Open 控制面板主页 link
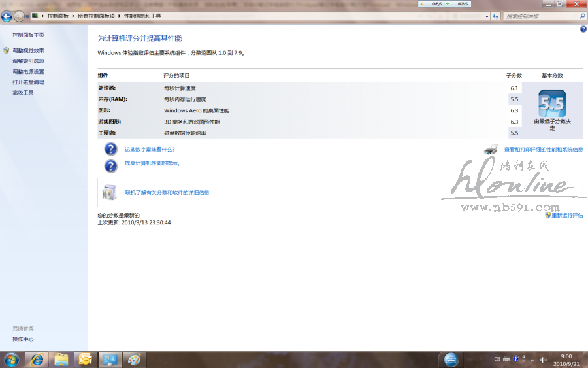Screen dimensions: 588x368 (28, 35)
